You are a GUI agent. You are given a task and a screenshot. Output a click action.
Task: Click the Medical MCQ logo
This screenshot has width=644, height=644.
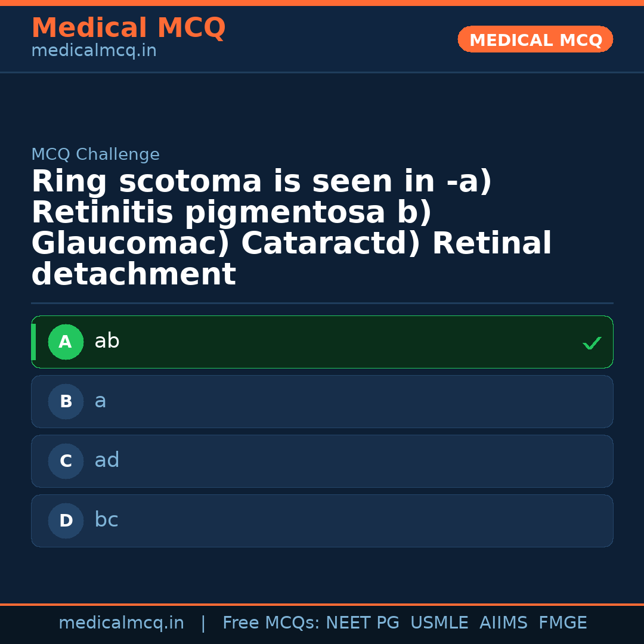pyautogui.click(x=128, y=28)
